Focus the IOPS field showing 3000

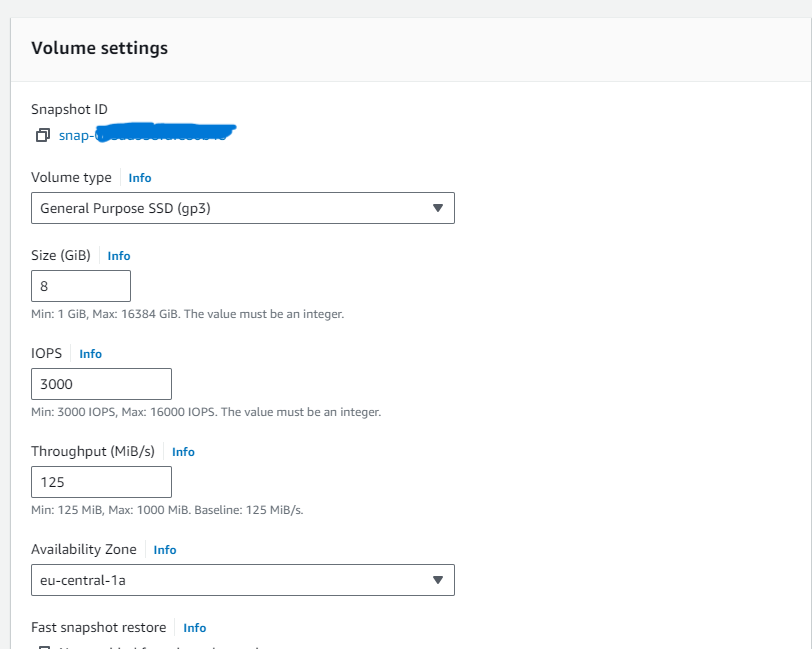101,384
